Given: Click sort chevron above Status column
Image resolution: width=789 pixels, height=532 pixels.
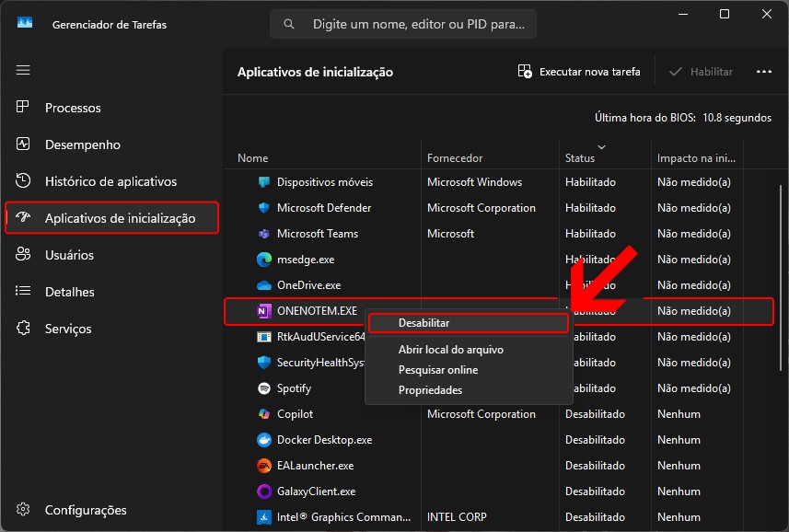Looking at the screenshot, I should [x=602, y=146].
